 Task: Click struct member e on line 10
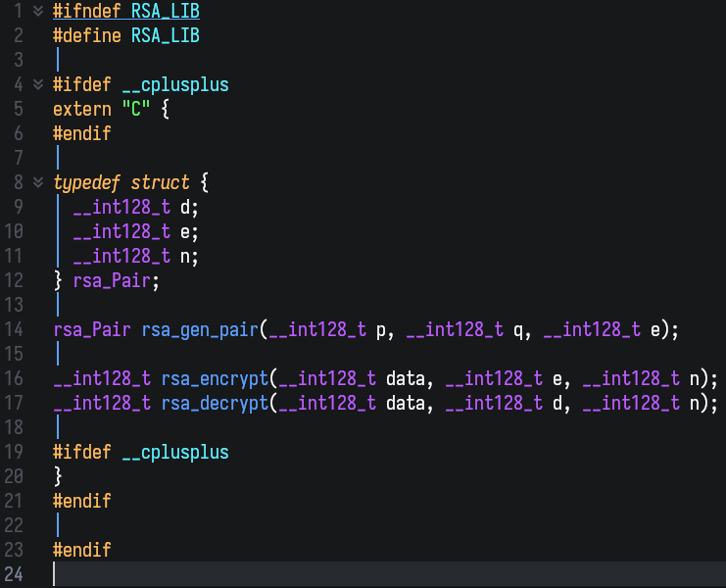tap(185, 232)
